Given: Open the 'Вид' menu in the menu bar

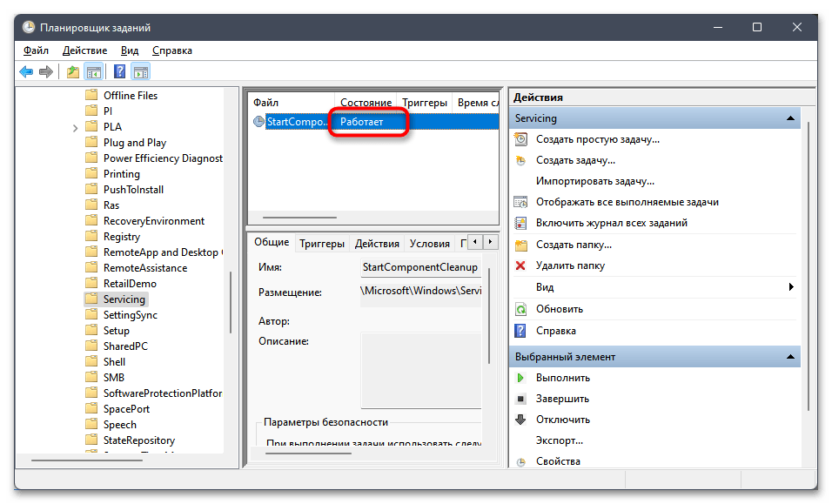Looking at the screenshot, I should [130, 50].
